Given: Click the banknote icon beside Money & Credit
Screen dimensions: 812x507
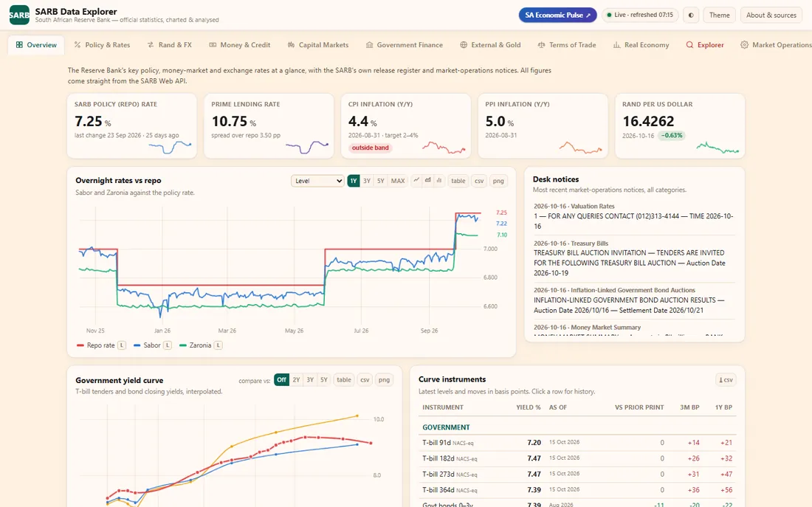Looking at the screenshot, I should click(x=213, y=45).
